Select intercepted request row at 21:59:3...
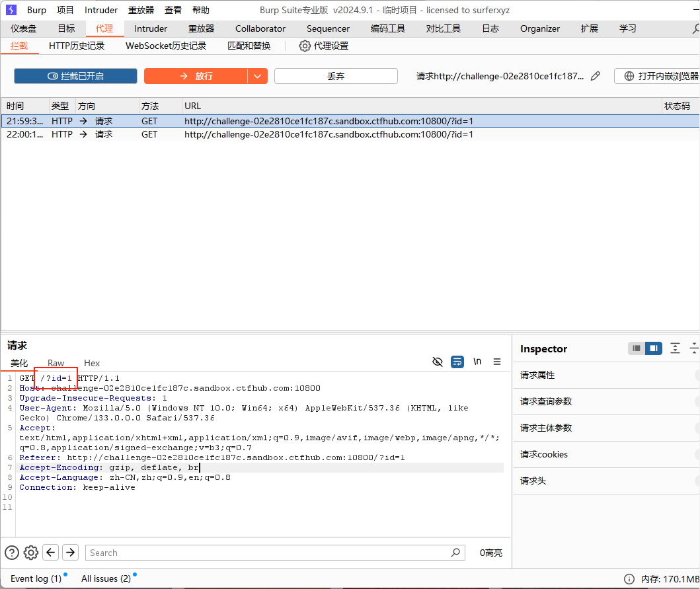700x589 pixels. [x=350, y=121]
